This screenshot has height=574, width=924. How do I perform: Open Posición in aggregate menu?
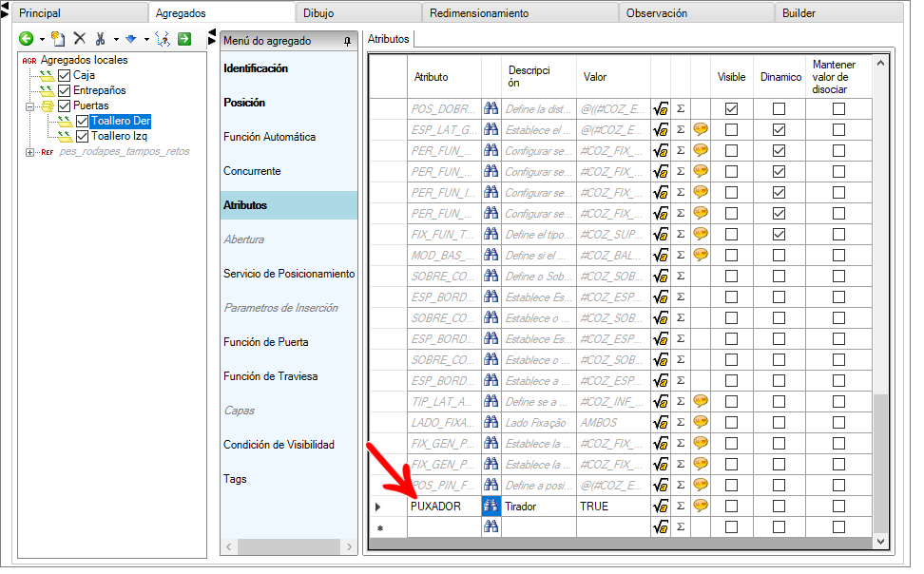point(244,103)
